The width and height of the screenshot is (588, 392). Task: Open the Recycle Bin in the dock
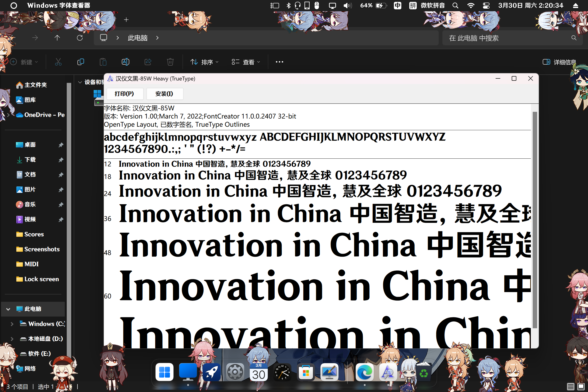click(423, 372)
